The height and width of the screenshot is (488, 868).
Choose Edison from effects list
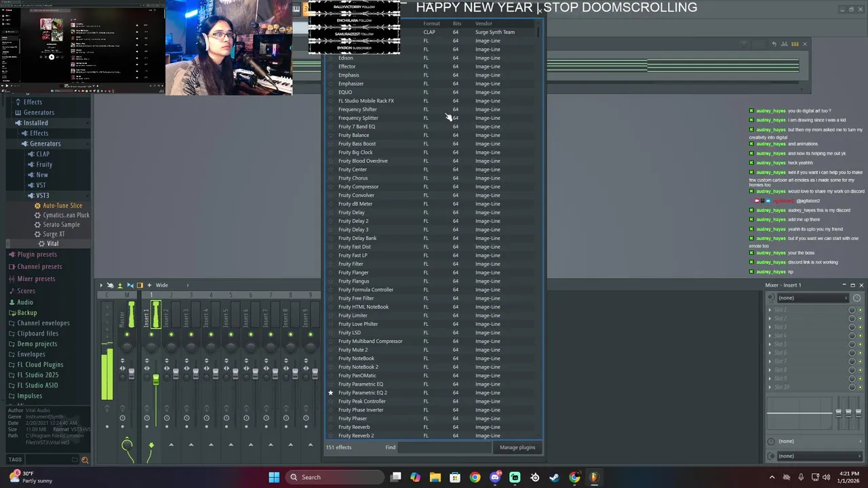point(346,58)
